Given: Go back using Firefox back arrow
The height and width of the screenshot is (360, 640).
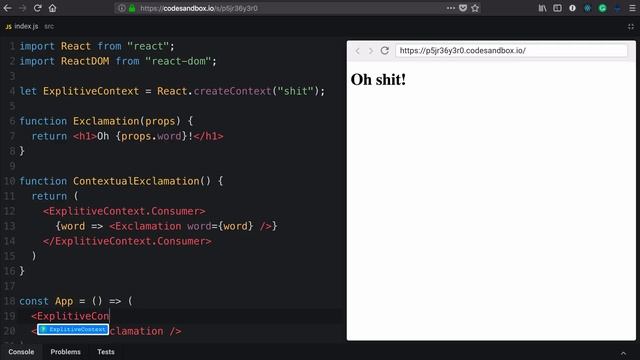Looking at the screenshot, I should click(x=7, y=8).
